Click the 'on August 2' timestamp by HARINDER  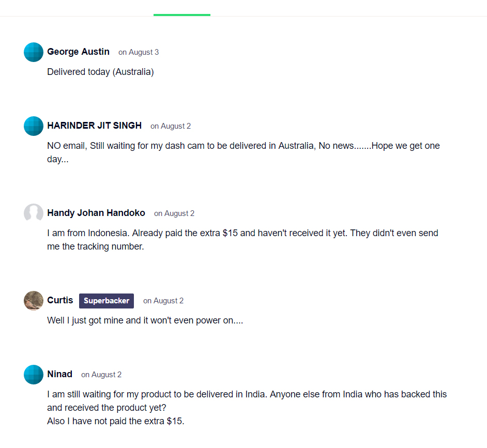click(x=171, y=126)
